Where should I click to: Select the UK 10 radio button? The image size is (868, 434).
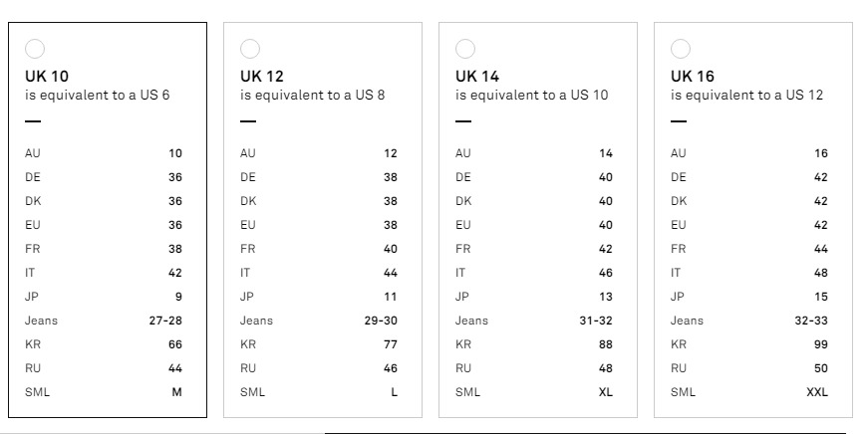click(x=35, y=49)
